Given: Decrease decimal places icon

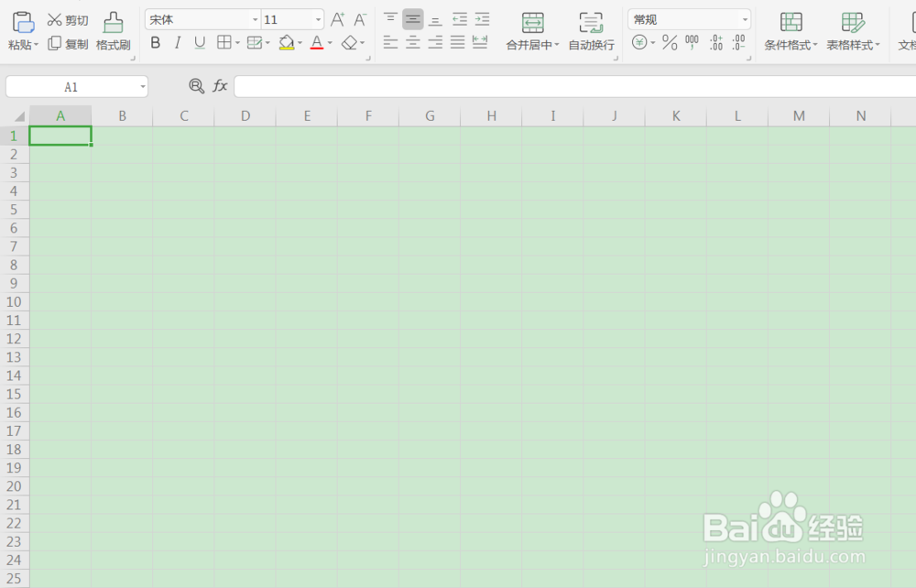Looking at the screenshot, I should pyautogui.click(x=738, y=43).
